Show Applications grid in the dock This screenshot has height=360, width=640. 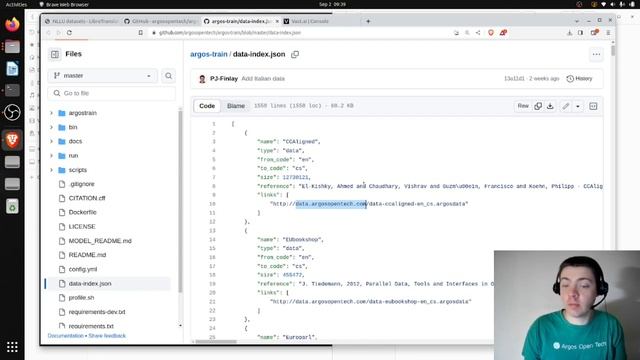pos(12,347)
